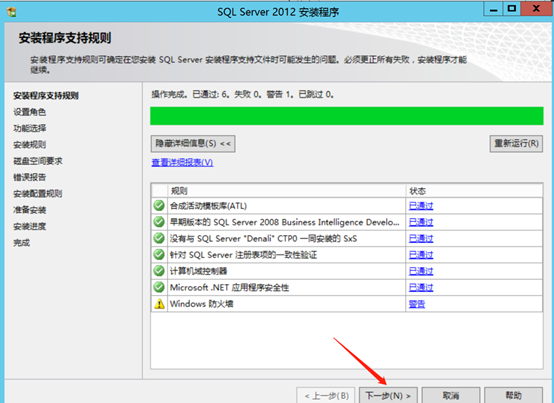Click green check icon for SQL Server 2008 Business Intelligence row
The height and width of the screenshot is (403, 554).
click(x=159, y=222)
